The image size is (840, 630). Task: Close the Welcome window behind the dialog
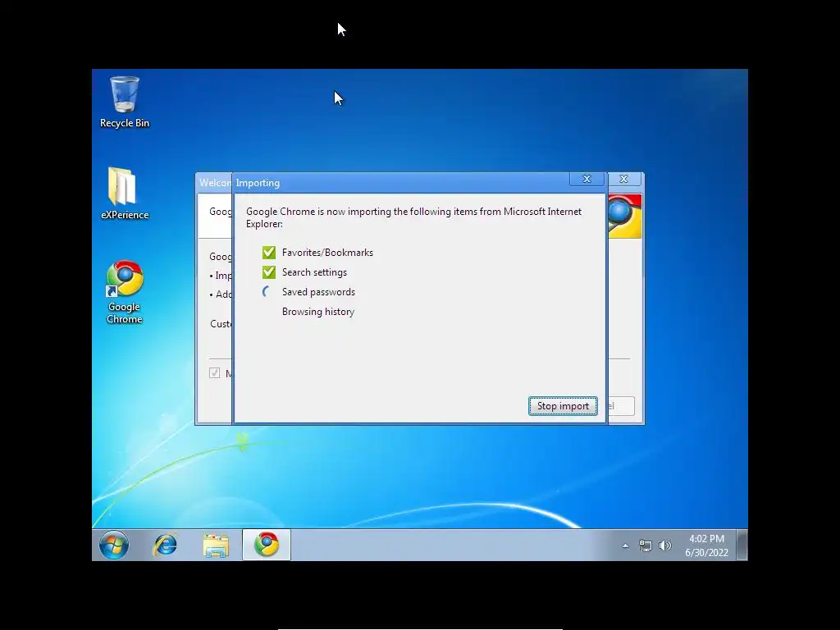point(624,179)
